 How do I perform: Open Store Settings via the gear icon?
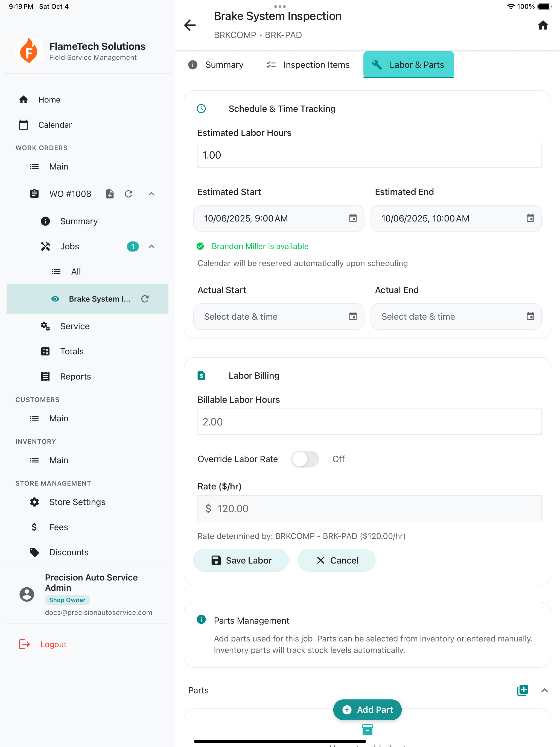tap(34, 502)
